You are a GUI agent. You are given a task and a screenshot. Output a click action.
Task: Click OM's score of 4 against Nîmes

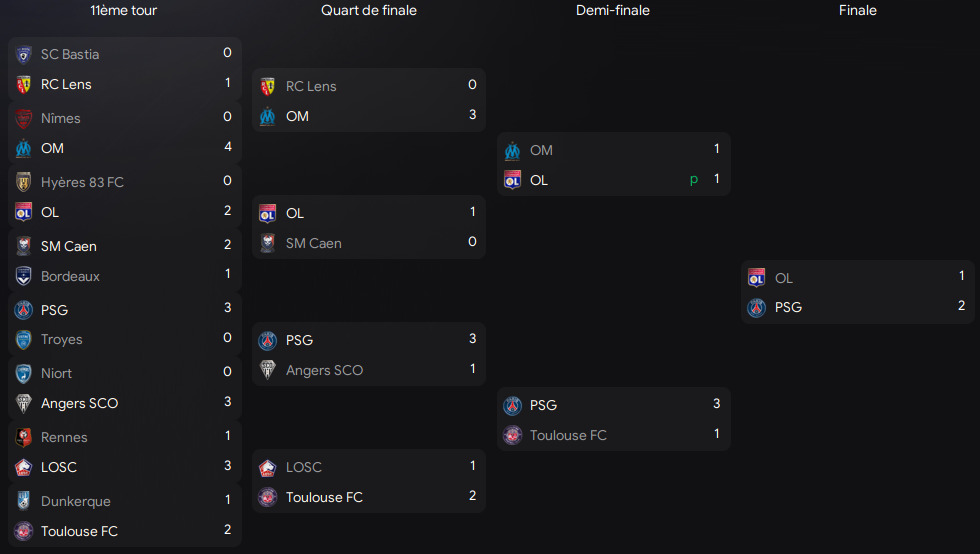(x=227, y=147)
